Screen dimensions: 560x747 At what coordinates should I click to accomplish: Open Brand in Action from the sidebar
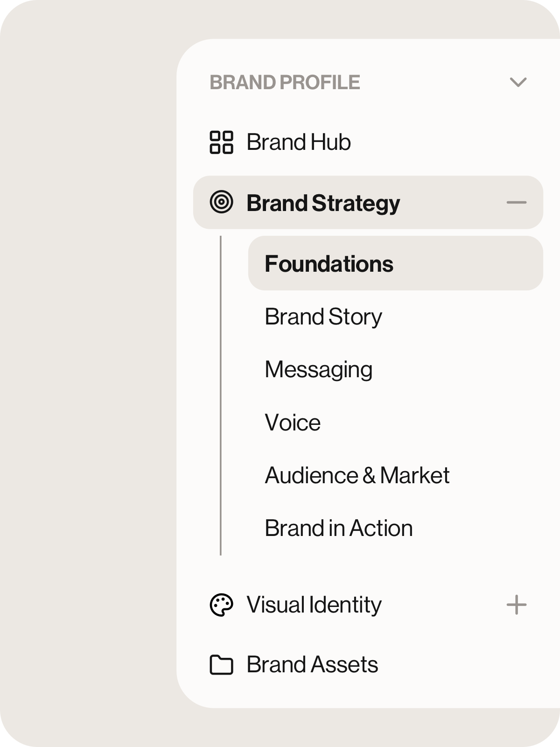coord(338,528)
